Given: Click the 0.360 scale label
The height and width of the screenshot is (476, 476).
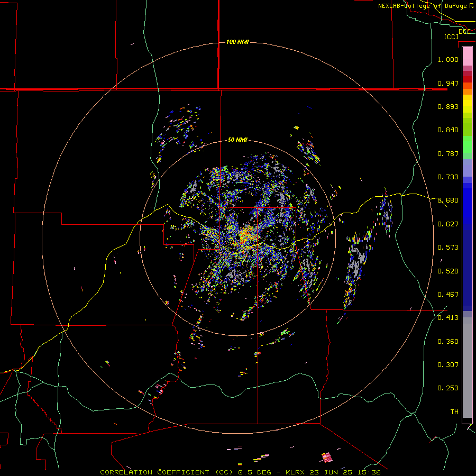Looking at the screenshot, I should [448, 342].
